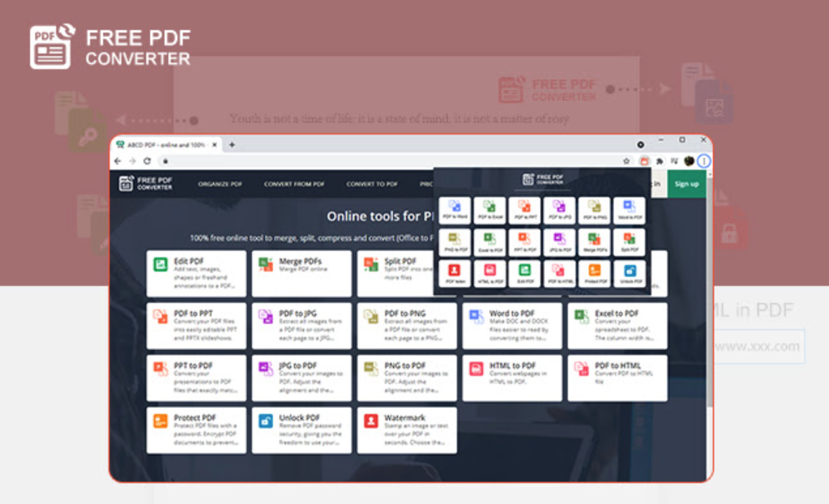Go forward with the browser forward arrow

coord(133,161)
